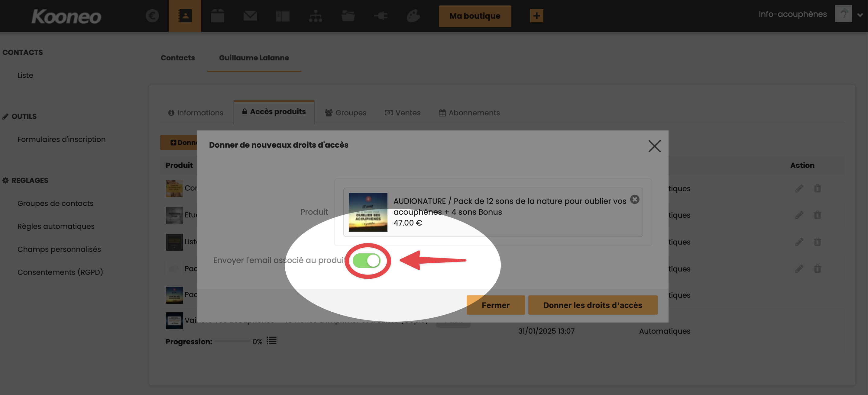The width and height of the screenshot is (868, 395).
Task: Click the Info-acouphènes profile avatar
Action: click(844, 14)
